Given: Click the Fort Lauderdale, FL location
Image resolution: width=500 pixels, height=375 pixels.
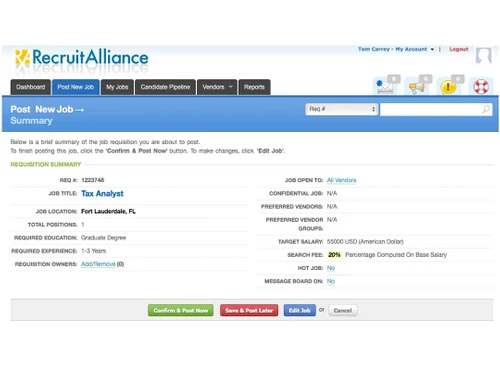Looking at the screenshot, I should pos(108,211).
